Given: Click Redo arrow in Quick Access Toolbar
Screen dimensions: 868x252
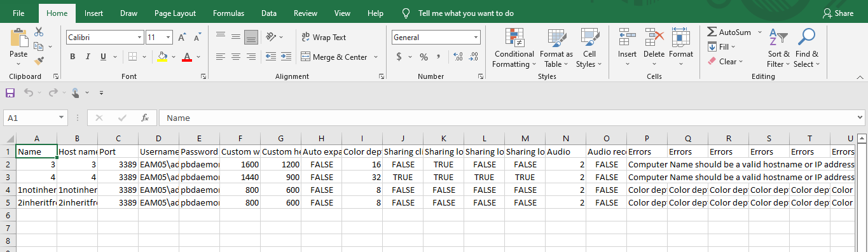Looking at the screenshot, I should click(x=53, y=93).
